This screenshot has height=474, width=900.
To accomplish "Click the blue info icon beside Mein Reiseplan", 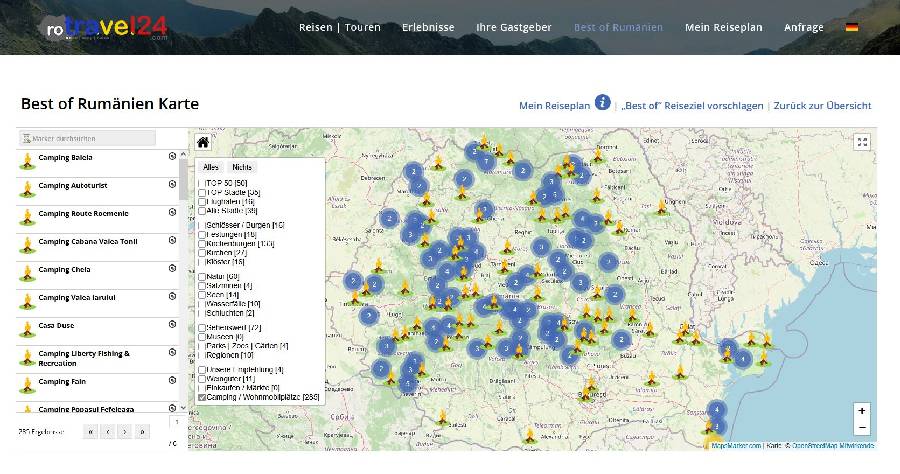I will click(x=603, y=103).
